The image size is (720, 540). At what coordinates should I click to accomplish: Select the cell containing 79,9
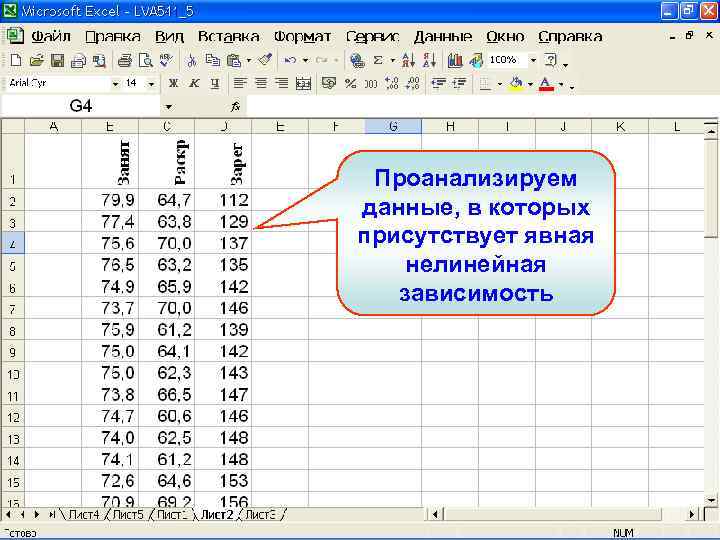point(110,200)
